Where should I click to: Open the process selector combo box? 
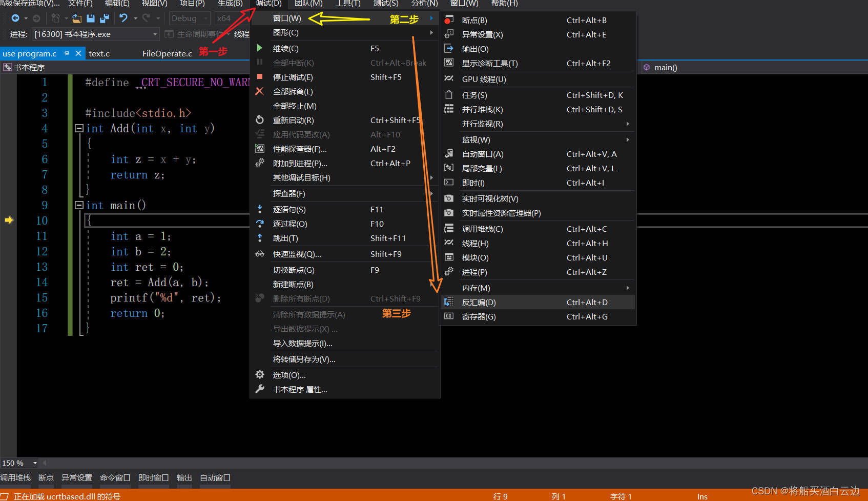click(95, 34)
